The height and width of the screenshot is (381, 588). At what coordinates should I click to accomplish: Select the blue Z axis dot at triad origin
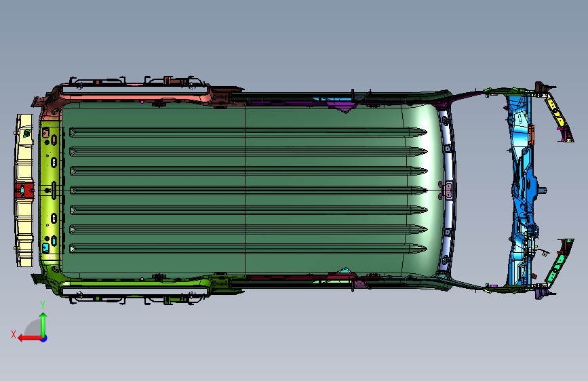(44, 338)
